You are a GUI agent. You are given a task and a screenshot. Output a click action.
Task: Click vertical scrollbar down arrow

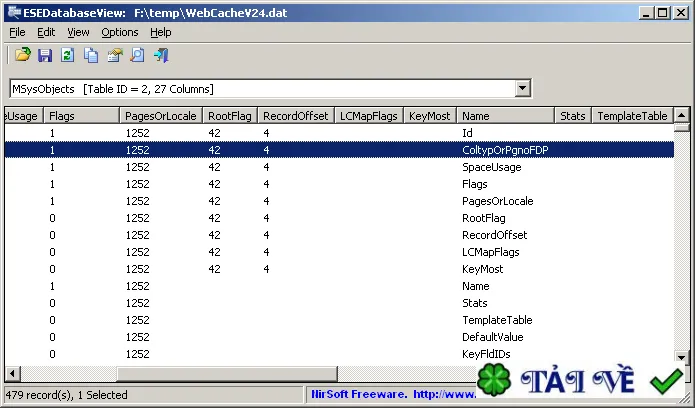681,356
